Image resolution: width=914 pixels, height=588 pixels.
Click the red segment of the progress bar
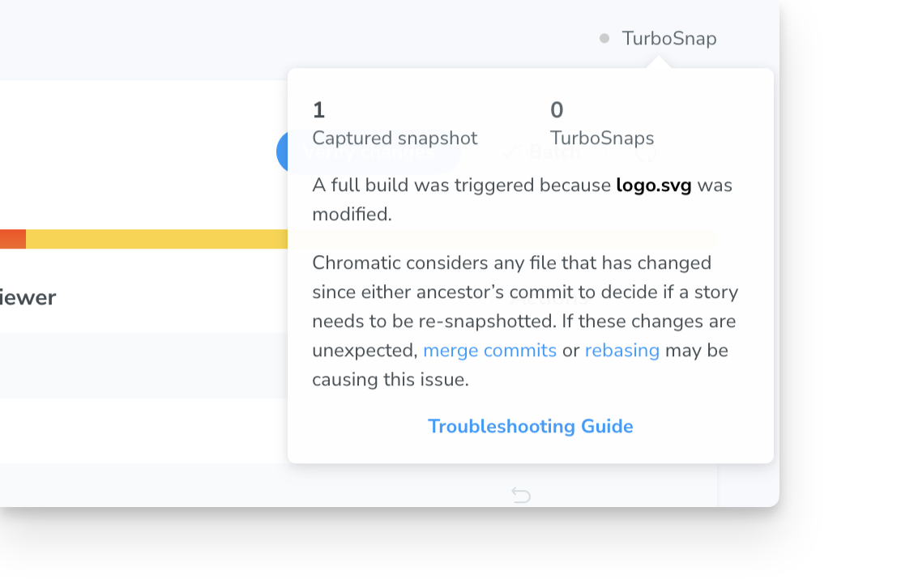point(13,239)
